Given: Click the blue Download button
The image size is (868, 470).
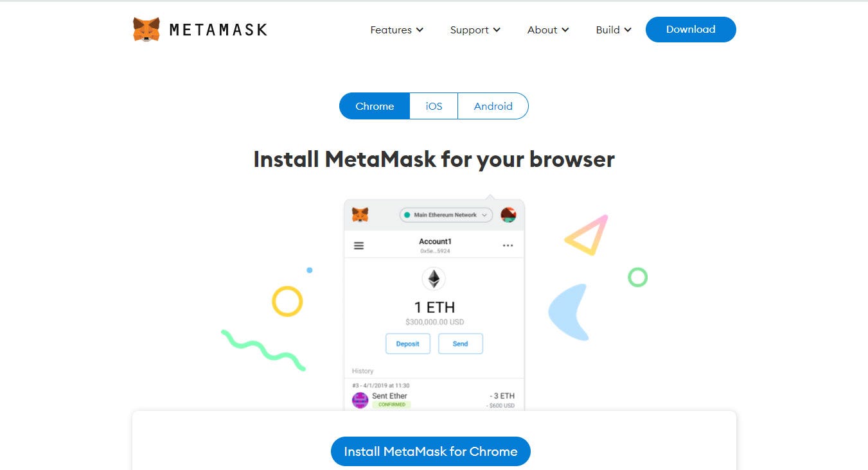Looking at the screenshot, I should click(691, 30).
